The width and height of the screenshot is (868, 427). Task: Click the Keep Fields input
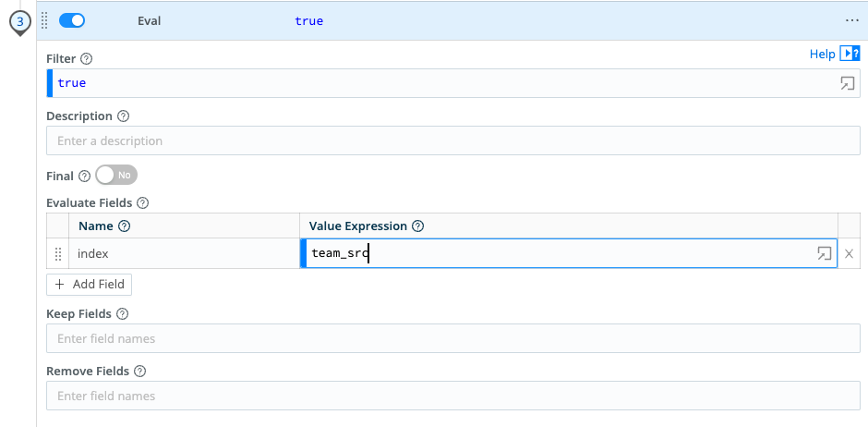[452, 338]
